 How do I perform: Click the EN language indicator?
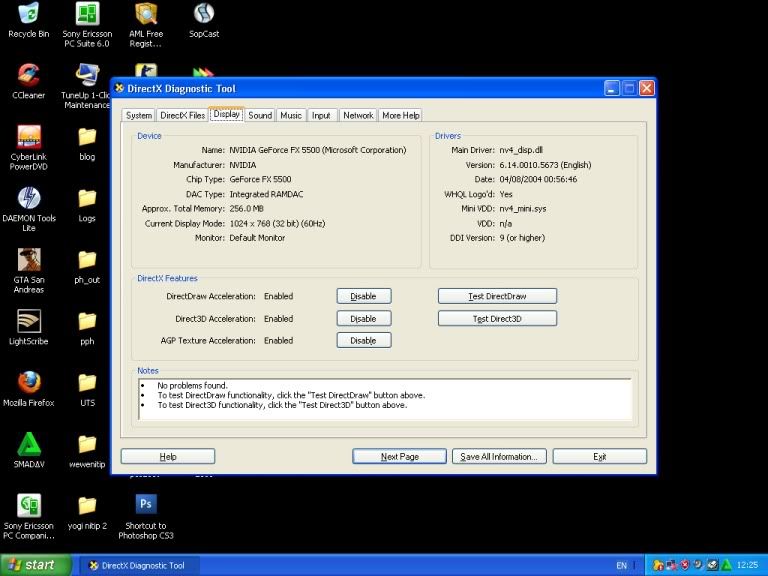click(x=621, y=565)
